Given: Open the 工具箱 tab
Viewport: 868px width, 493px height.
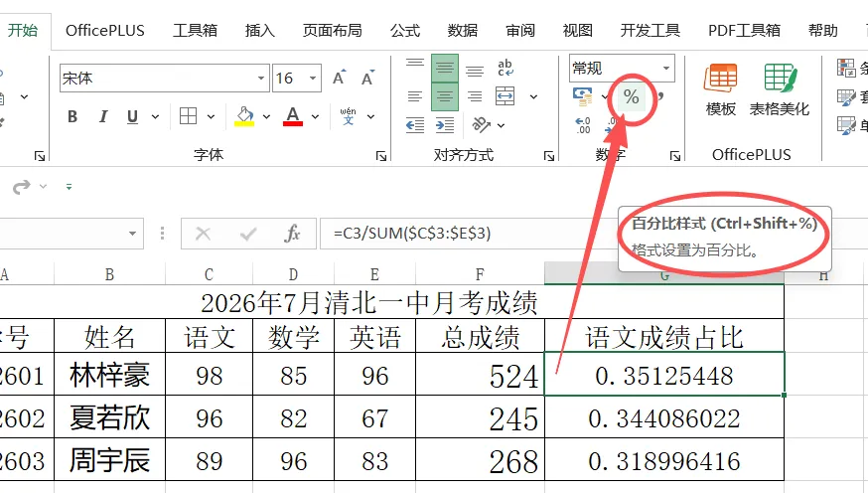Looking at the screenshot, I should (x=195, y=30).
